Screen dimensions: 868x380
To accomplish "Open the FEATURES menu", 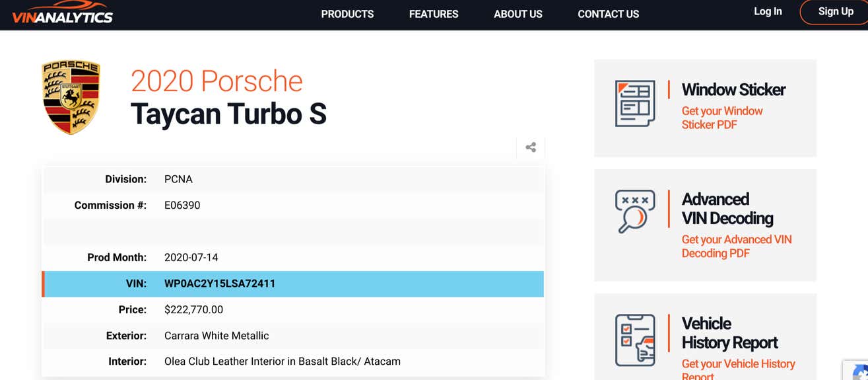I will (434, 14).
